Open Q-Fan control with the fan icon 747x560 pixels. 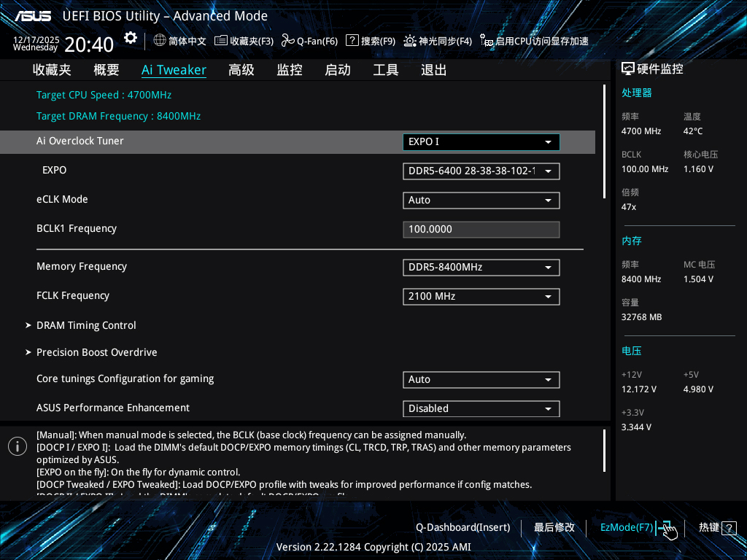(289, 41)
